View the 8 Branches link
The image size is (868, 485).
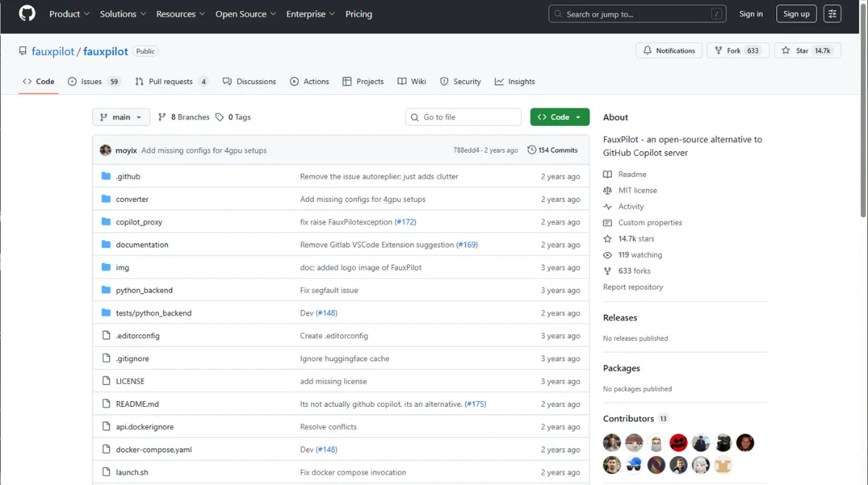tap(184, 117)
